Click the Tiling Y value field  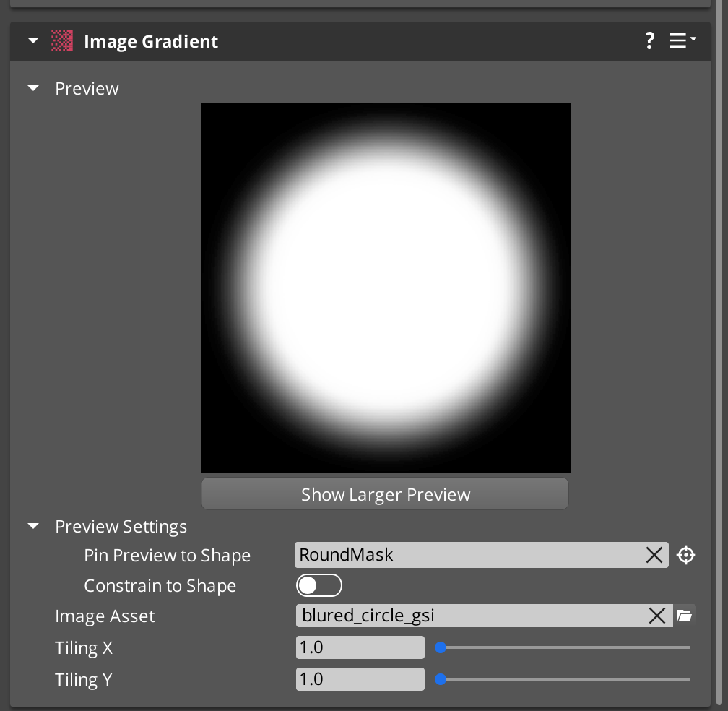[x=360, y=679]
